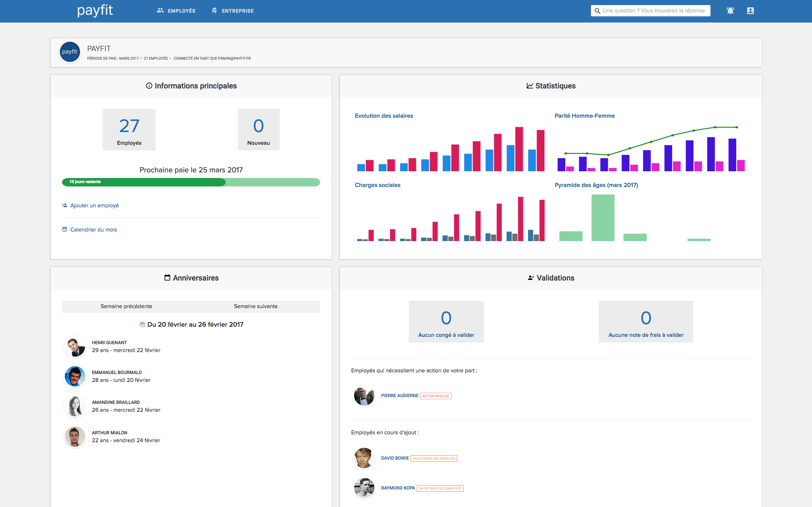Click the checkmark icon in Validations header
Viewport: 812px width, 507px height.
[530, 278]
